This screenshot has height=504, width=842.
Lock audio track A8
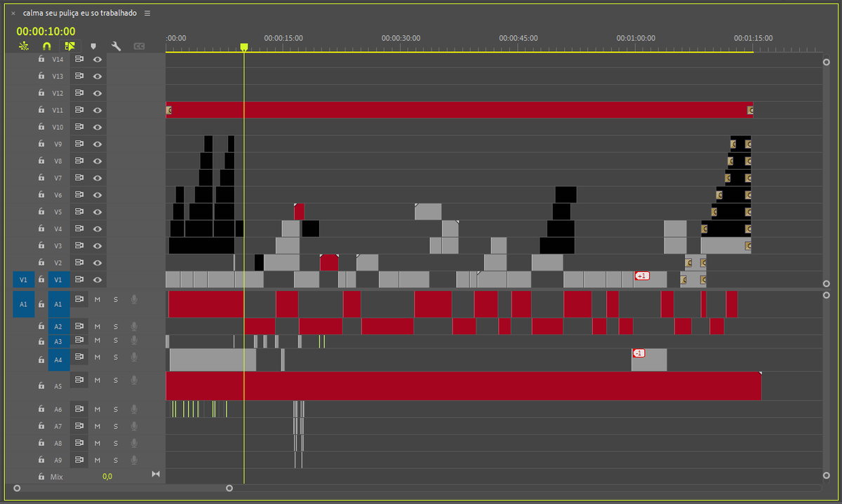[41, 443]
